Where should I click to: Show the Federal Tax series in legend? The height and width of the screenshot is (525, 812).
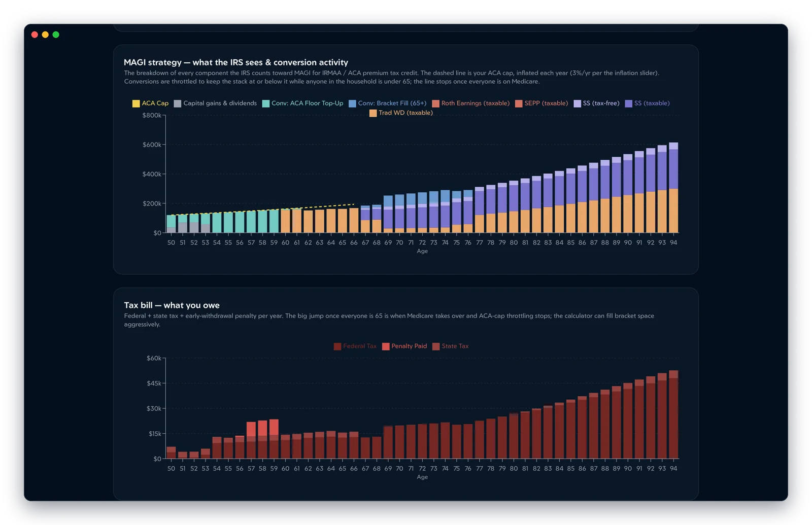click(x=355, y=346)
